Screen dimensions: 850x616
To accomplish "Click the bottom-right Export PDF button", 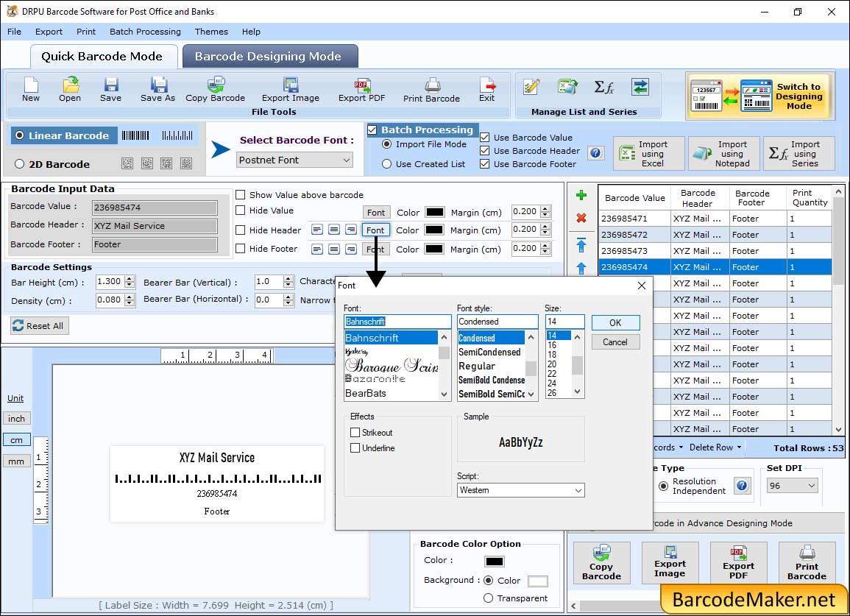I will pyautogui.click(x=738, y=563).
